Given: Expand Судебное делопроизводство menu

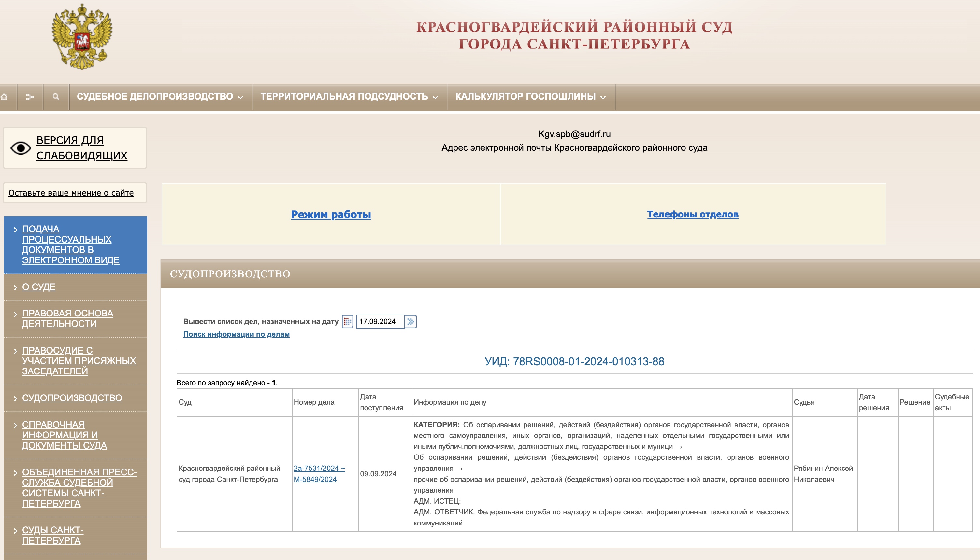Looking at the screenshot, I should (160, 97).
